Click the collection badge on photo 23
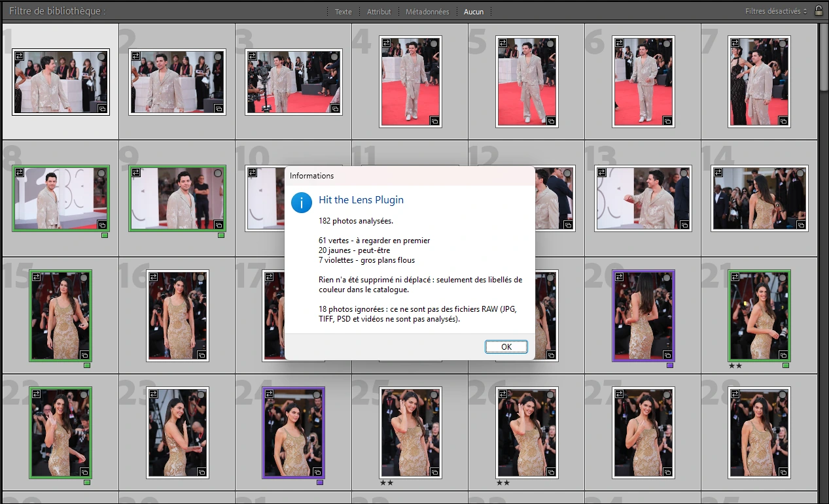Screen dimensions: 829x504 [202, 472]
